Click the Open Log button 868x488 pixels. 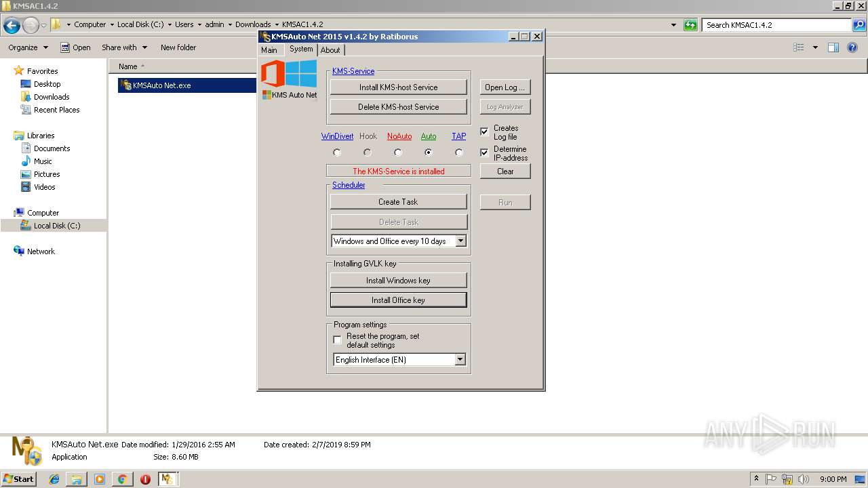[x=505, y=87]
